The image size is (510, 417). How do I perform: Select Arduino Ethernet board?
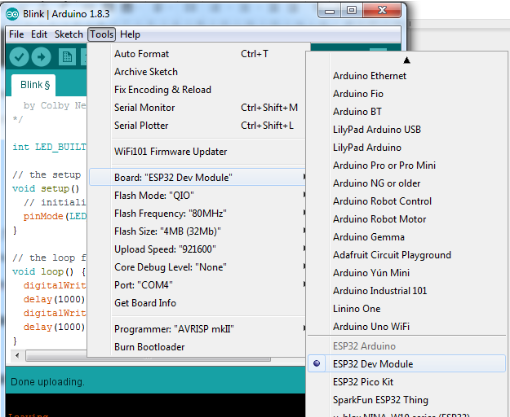tap(406, 76)
